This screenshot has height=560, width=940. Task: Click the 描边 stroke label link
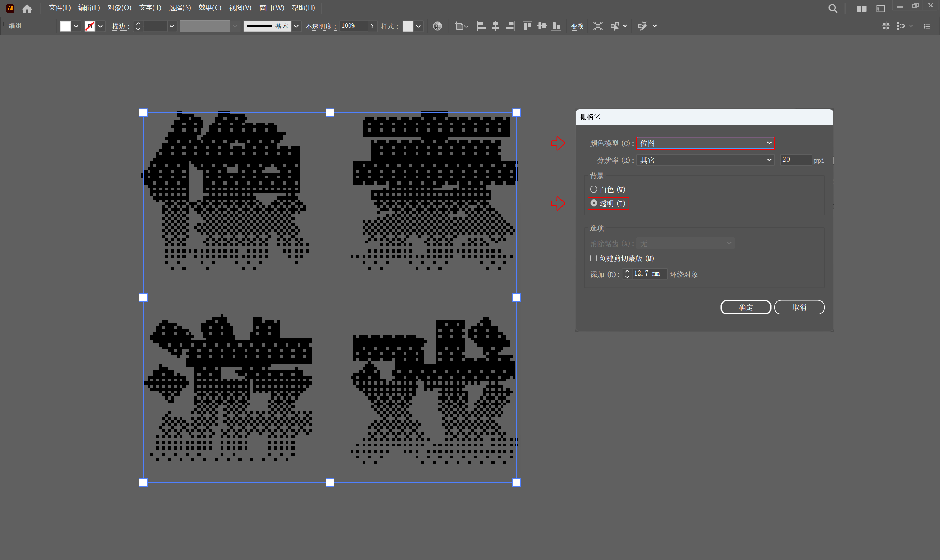pos(121,26)
